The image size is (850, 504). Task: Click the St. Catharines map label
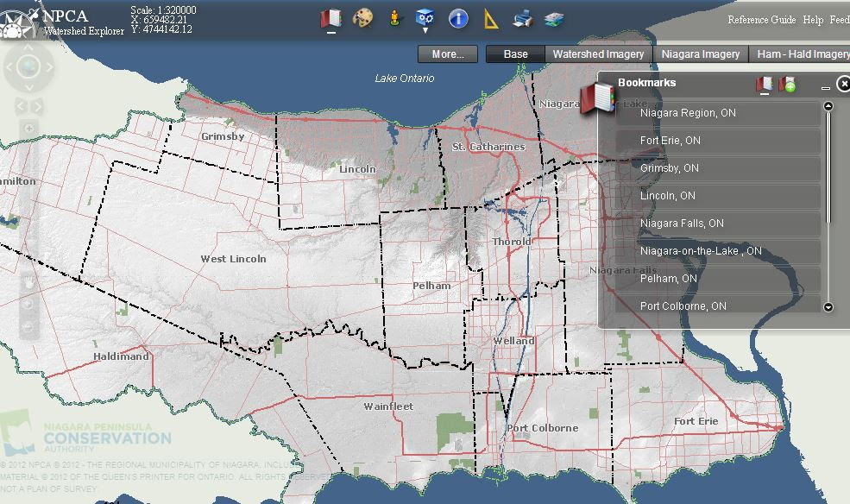[488, 147]
